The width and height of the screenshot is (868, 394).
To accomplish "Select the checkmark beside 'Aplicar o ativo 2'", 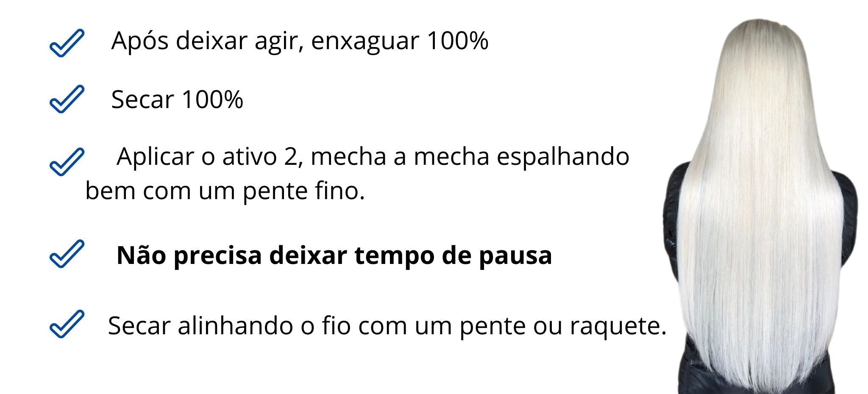I will coord(67,162).
